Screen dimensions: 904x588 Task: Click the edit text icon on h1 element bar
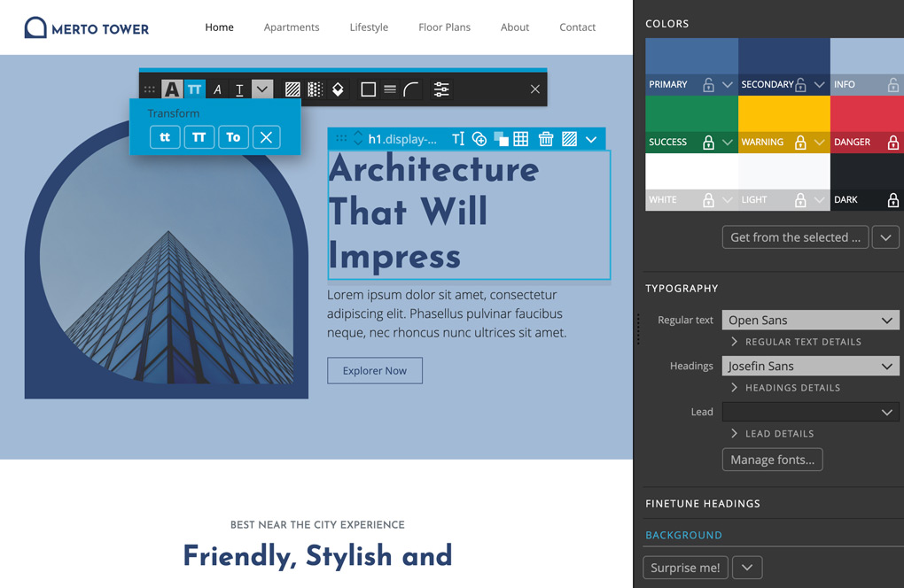click(458, 139)
